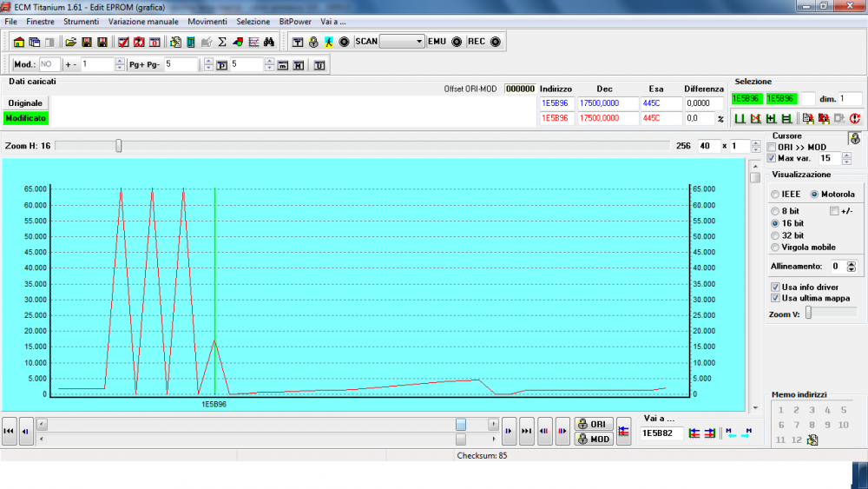Click the stepper next to the Pg+ Pg- value
The image size is (868, 489).
[x=208, y=65]
